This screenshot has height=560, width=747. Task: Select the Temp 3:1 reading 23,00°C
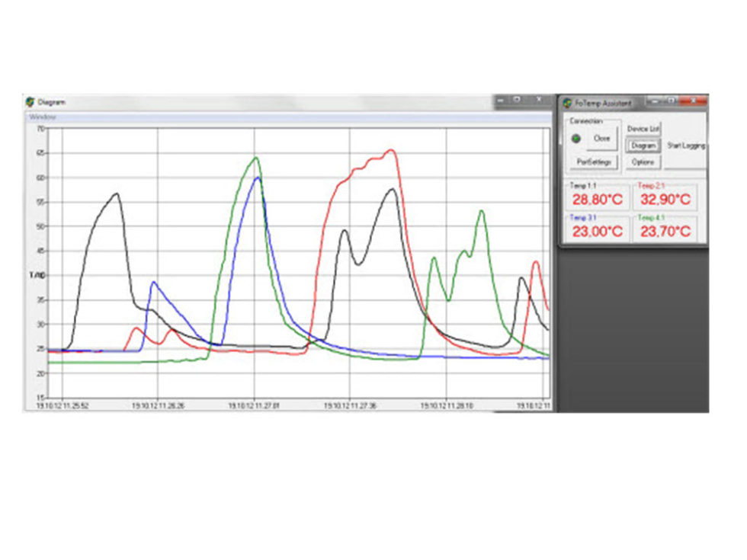pos(597,232)
